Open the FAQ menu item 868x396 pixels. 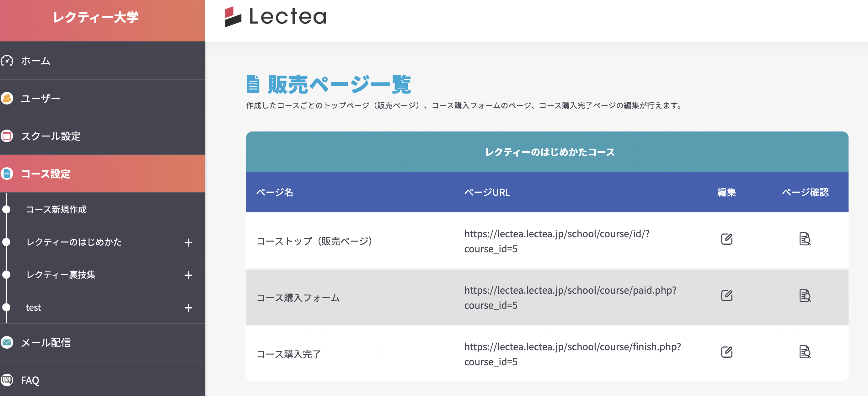pos(30,380)
